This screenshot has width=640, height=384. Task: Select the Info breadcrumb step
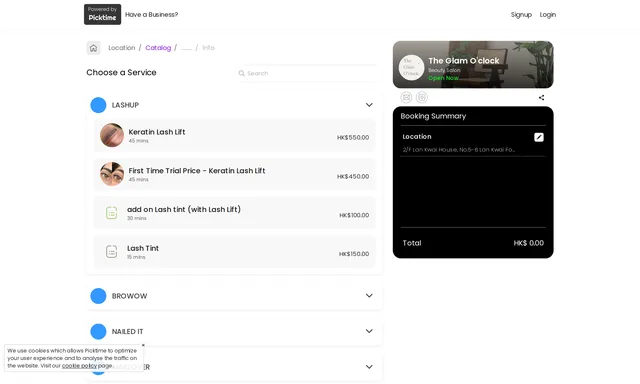(x=208, y=48)
